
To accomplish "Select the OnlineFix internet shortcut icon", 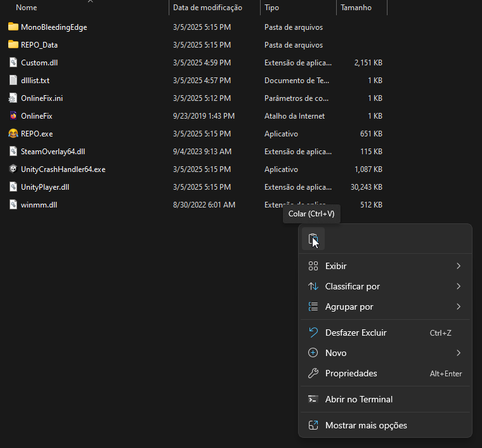I will [x=13, y=116].
